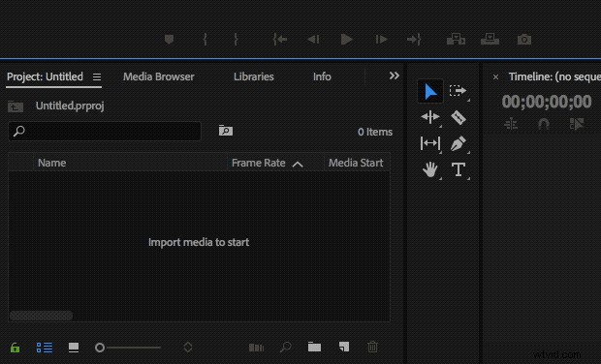This screenshot has width=601, height=364.
Task: Click the Untitled.prproj project name
Action: pyautogui.click(x=70, y=106)
